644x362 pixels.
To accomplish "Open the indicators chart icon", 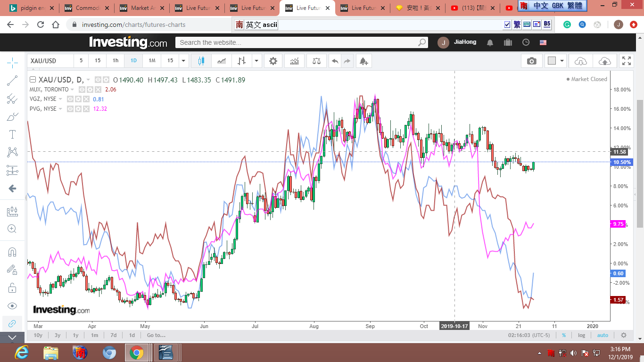I will point(294,61).
